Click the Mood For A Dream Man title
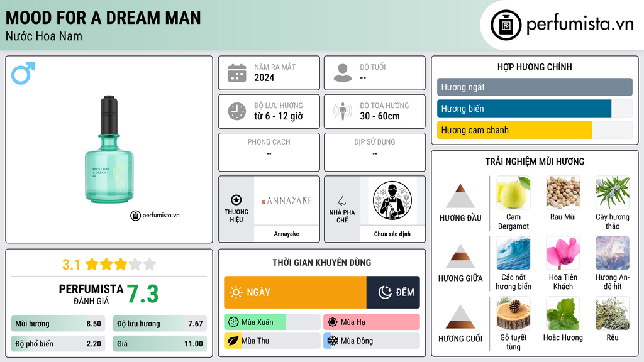644x362 pixels. tap(103, 18)
